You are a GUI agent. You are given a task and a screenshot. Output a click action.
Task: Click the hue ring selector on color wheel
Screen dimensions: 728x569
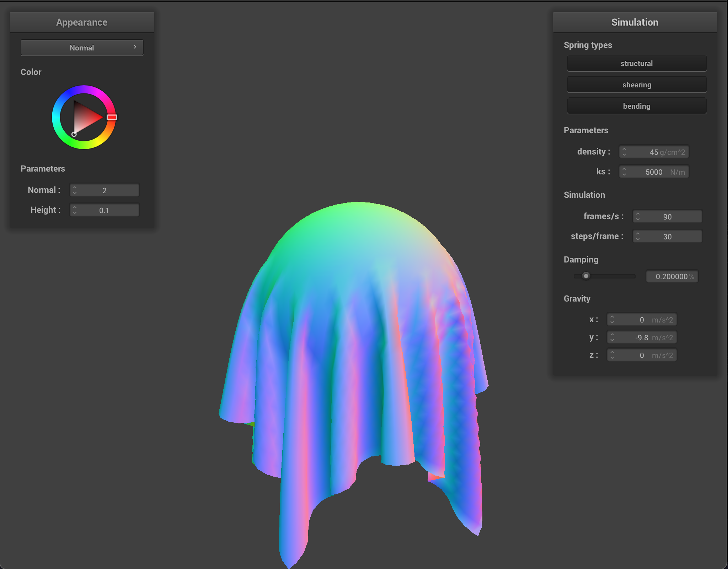(112, 117)
